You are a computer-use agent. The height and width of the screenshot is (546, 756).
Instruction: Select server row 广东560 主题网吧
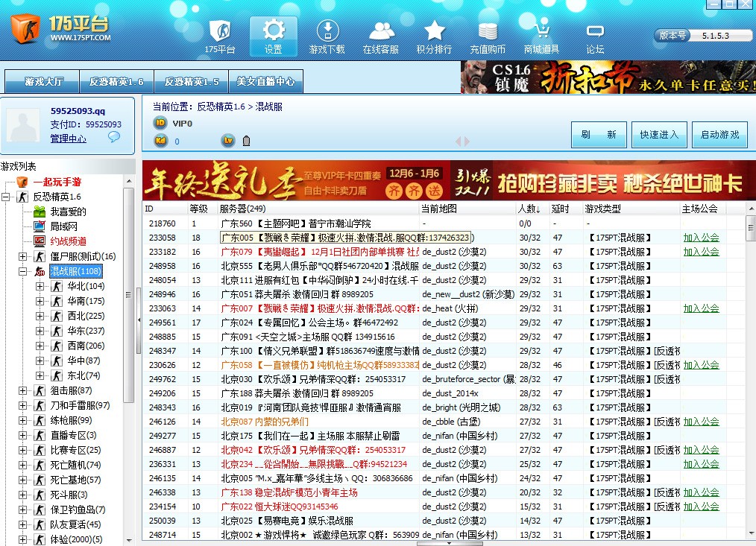444,223
